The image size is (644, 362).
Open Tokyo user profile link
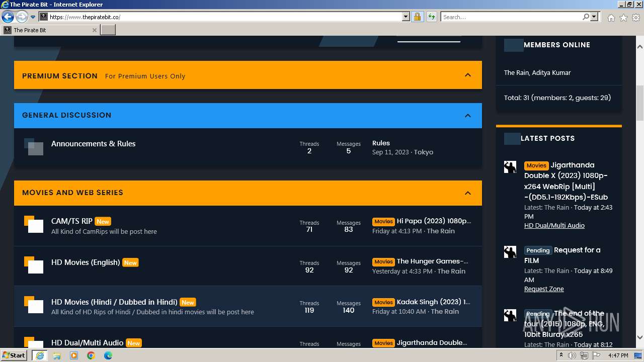coord(424,152)
